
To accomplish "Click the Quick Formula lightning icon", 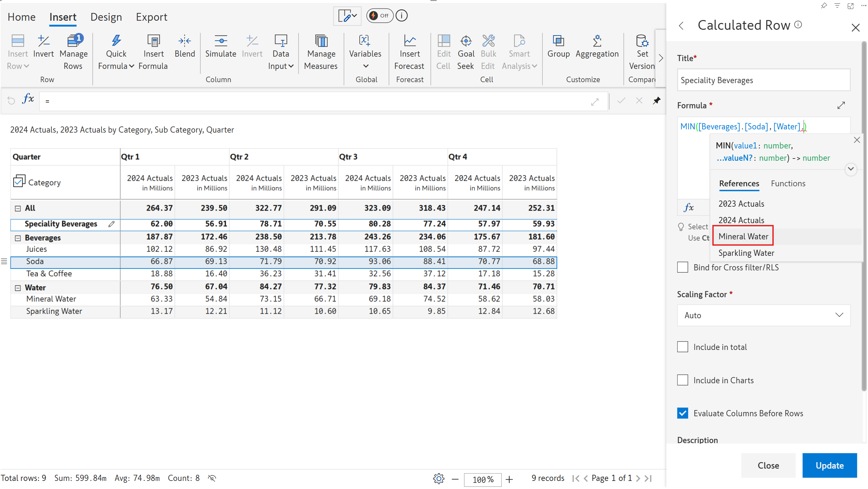I will (x=116, y=41).
